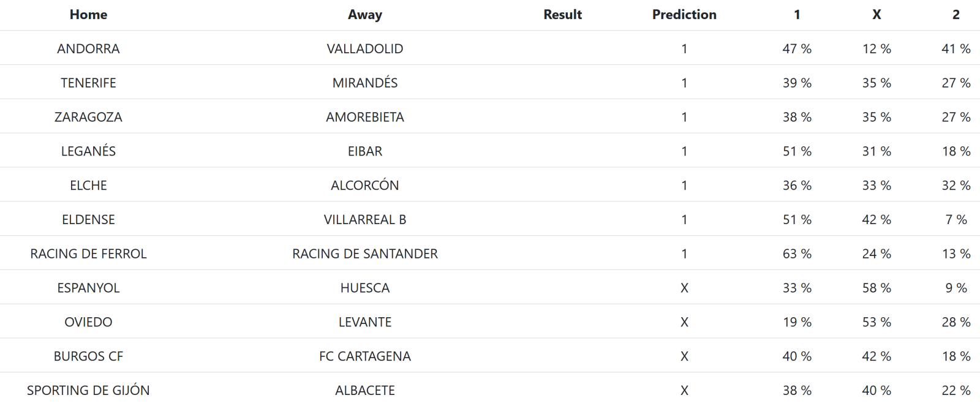The image size is (980, 406).
Task: Select the X draw column header
Action: pyautogui.click(x=876, y=15)
